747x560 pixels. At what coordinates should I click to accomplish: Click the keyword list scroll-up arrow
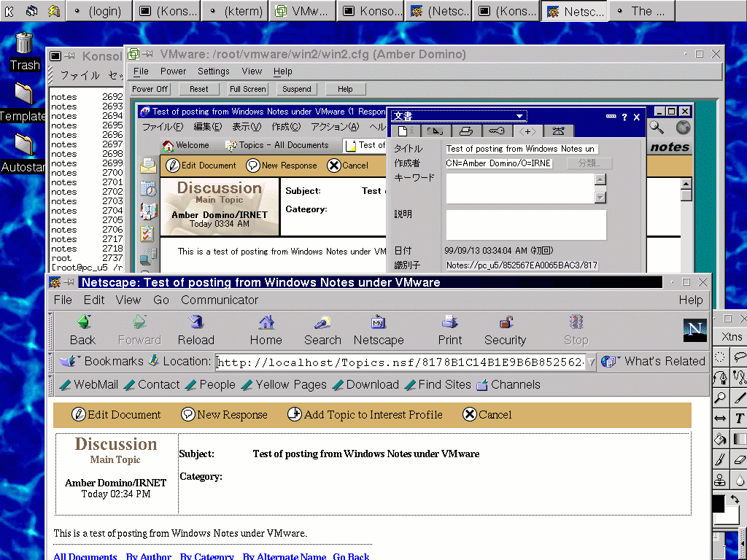600,179
